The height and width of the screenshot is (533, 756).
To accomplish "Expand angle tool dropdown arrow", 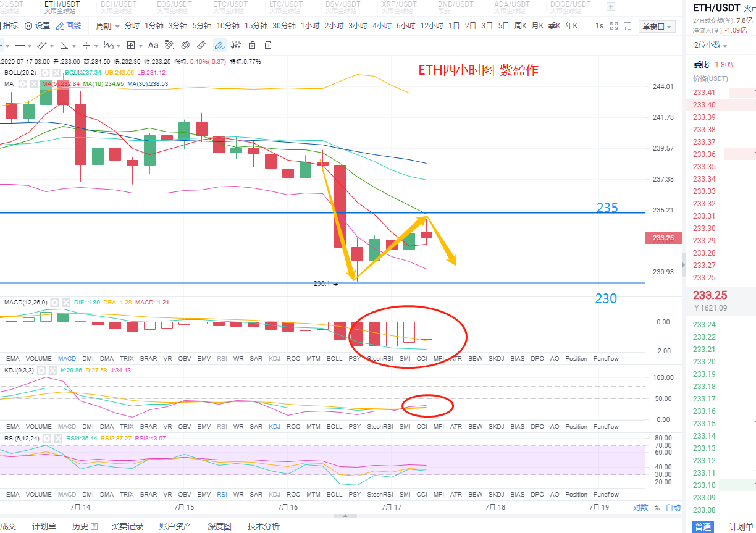I will click(73, 46).
